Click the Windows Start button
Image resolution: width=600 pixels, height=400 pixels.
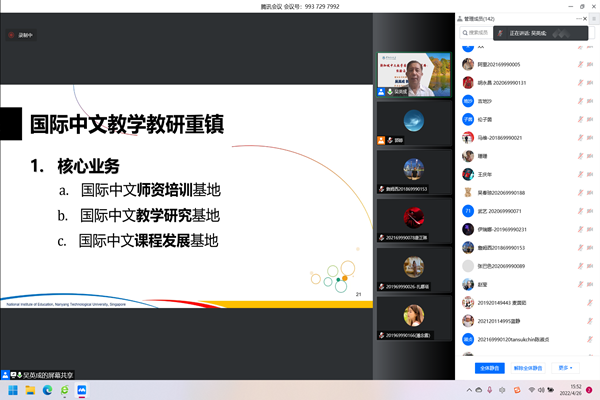pyautogui.click(x=14, y=389)
